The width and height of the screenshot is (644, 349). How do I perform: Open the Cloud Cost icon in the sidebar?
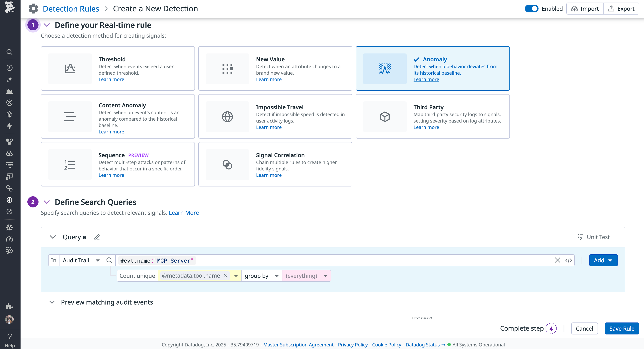pyautogui.click(x=9, y=153)
